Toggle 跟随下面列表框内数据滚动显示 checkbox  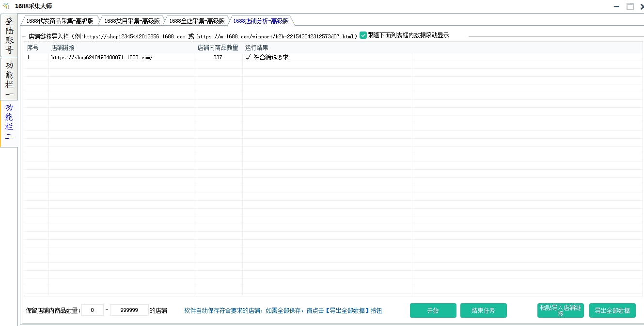click(x=363, y=35)
